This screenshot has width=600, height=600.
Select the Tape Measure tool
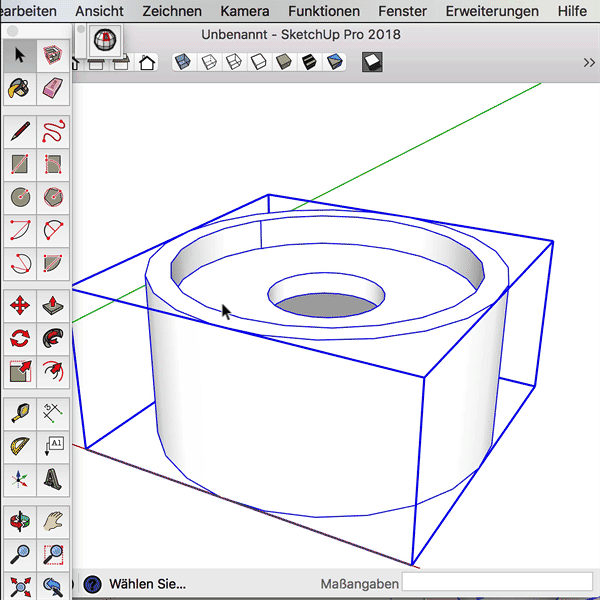tap(19, 411)
